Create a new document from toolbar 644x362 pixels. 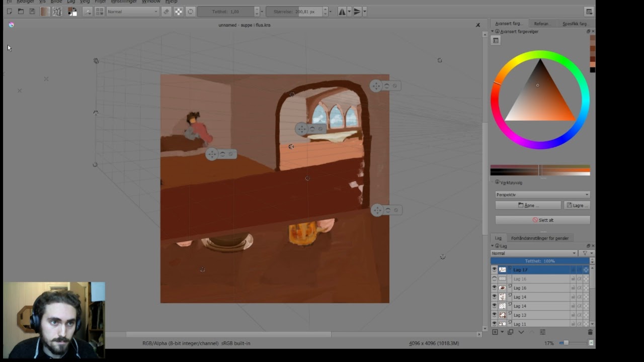click(9, 12)
